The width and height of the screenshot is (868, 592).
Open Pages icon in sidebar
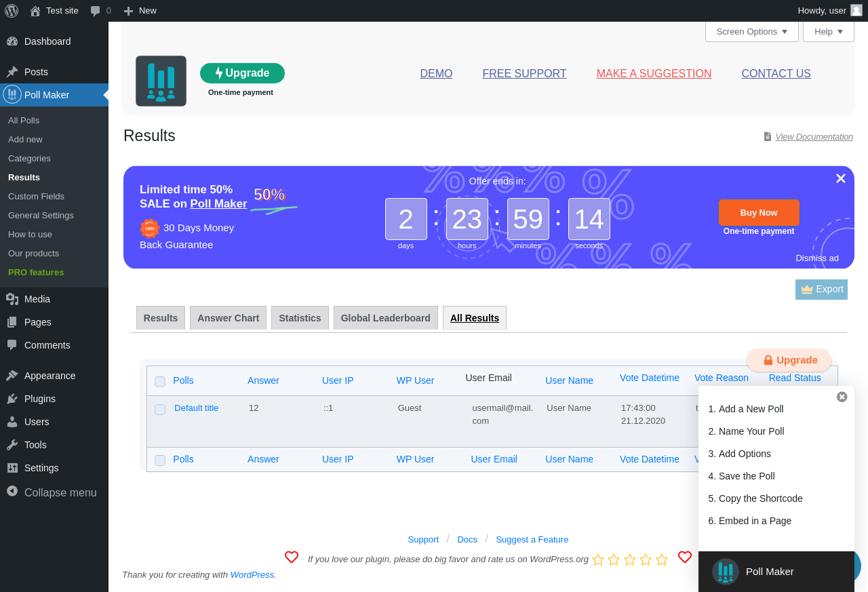(x=12, y=322)
